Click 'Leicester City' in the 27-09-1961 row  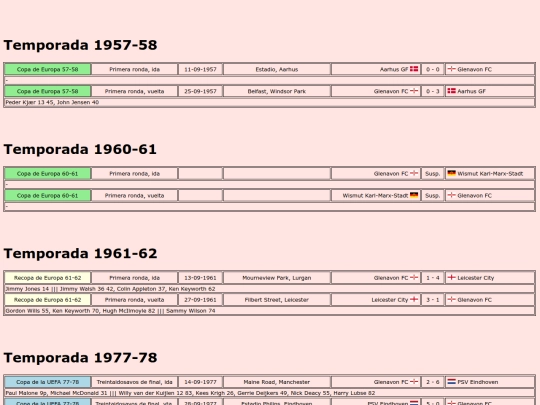point(390,300)
